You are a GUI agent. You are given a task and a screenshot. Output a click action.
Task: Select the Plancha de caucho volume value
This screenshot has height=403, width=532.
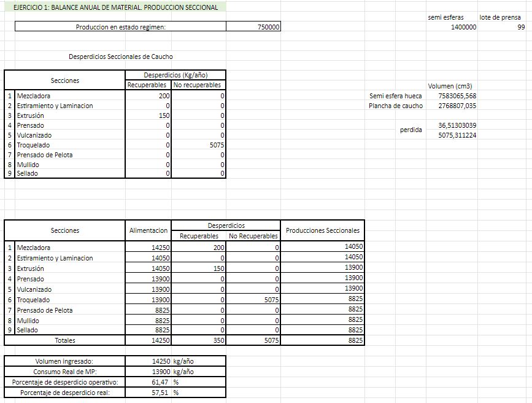(x=452, y=106)
